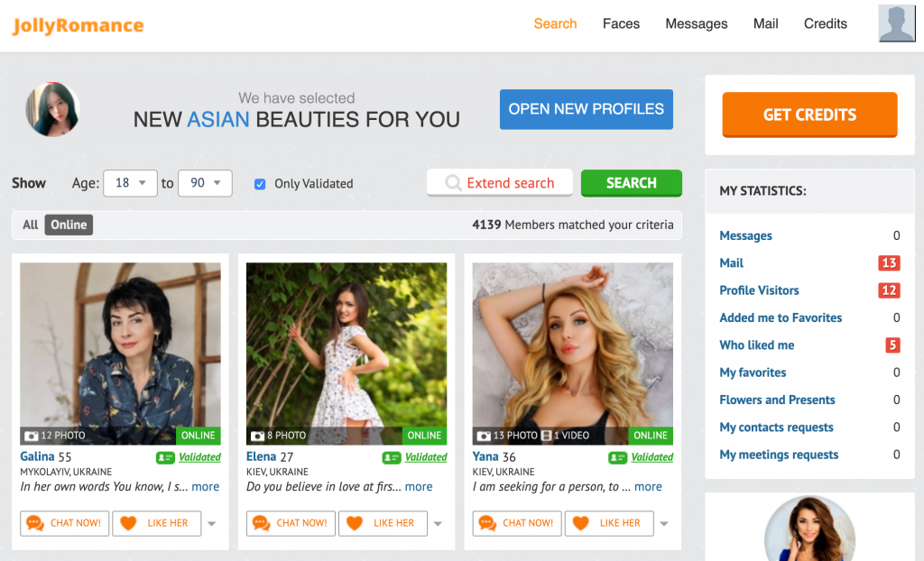
Task: Click the round featured profile photo in sidebar
Action: [809, 529]
